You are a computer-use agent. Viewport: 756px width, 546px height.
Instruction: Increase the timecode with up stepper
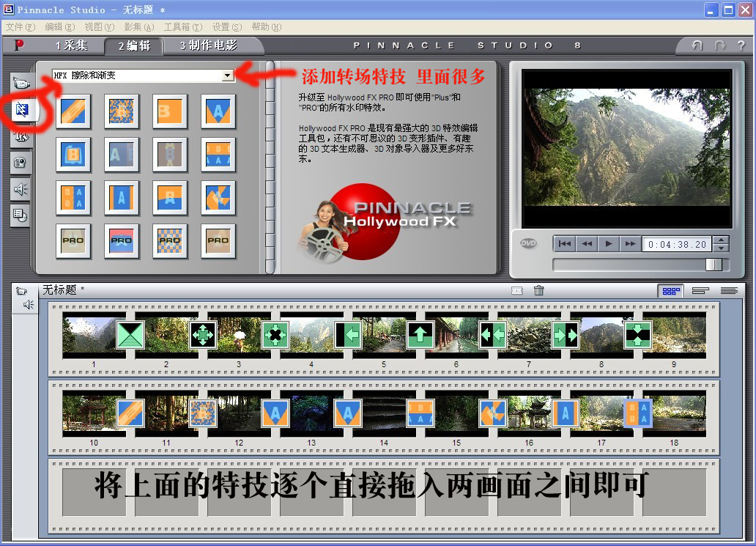(721, 240)
